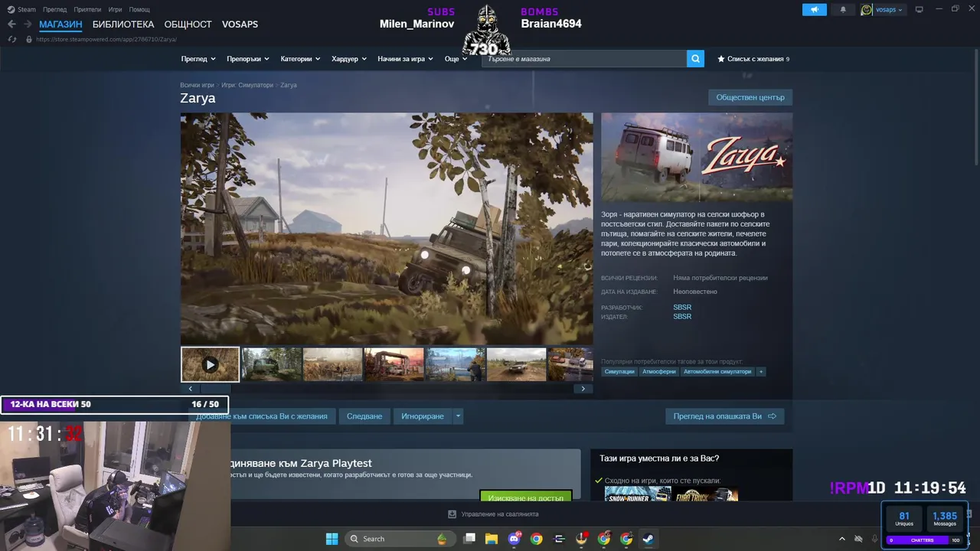Open the announcements megaphone button
Viewport: 980px width, 551px height.
point(815,9)
